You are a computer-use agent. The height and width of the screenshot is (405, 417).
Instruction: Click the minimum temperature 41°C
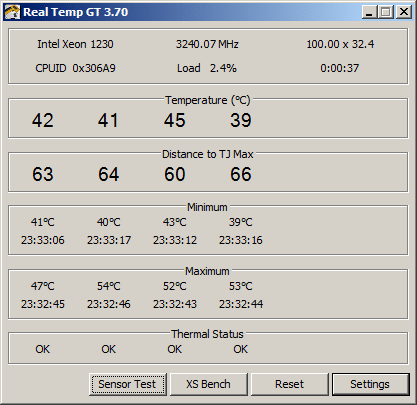(x=43, y=222)
